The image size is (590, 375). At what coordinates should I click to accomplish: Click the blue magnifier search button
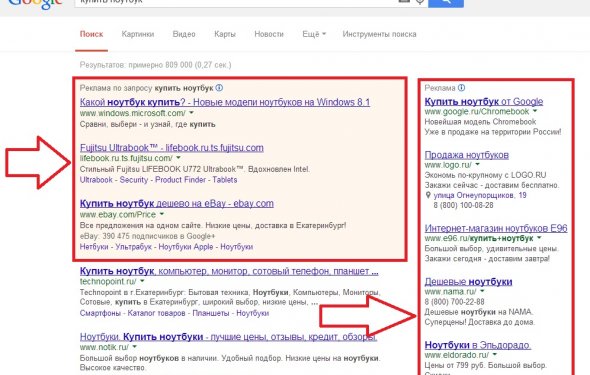pyautogui.click(x=446, y=3)
